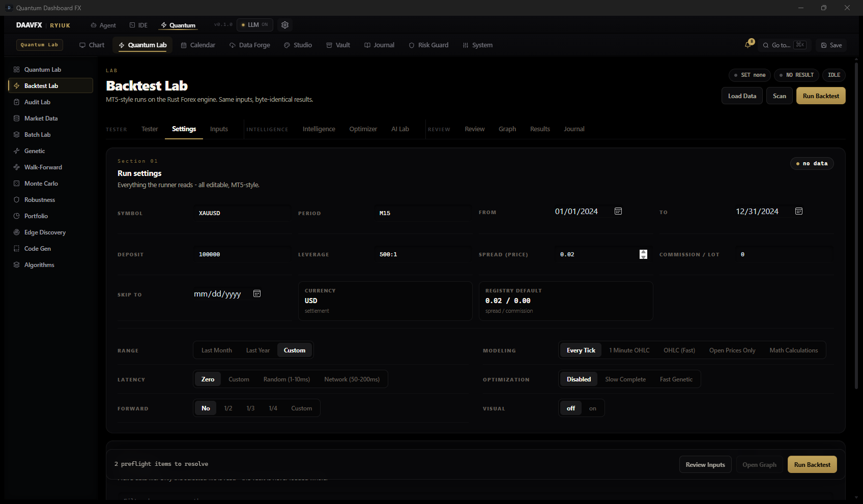
Task: Select 1 Minute OHLC modeling
Action: point(629,350)
